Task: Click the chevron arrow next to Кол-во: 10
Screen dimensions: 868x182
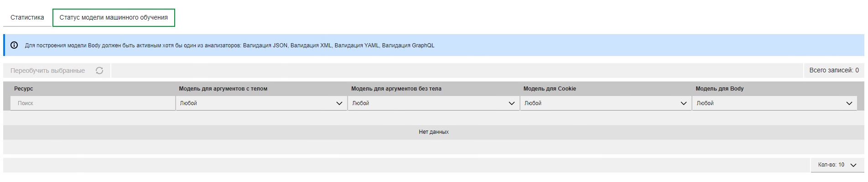Action: [853, 165]
